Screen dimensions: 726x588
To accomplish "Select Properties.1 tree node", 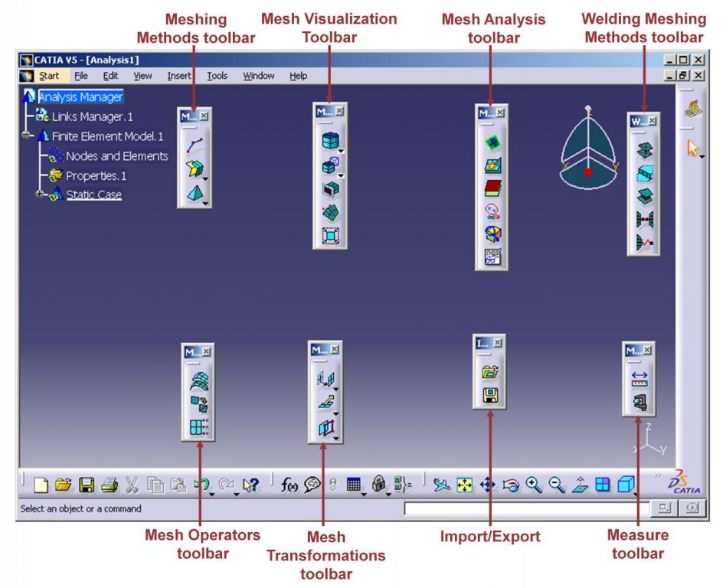I will pyautogui.click(x=96, y=176).
